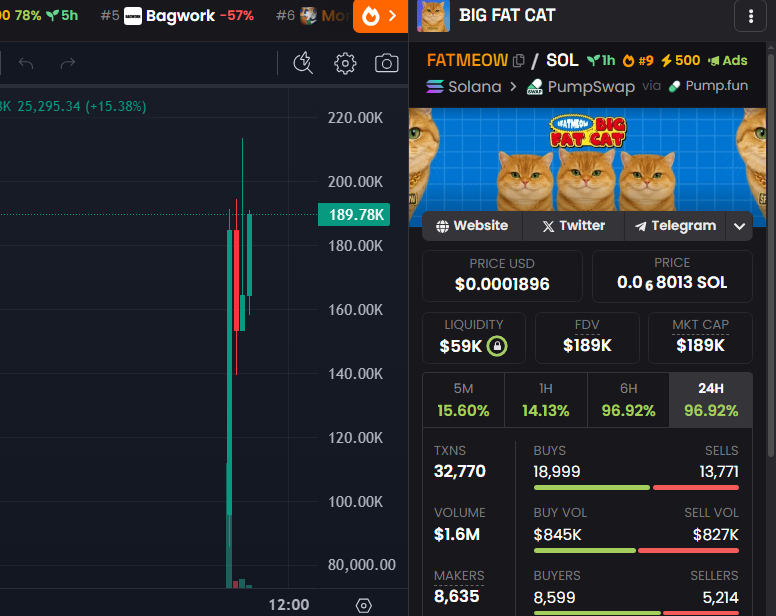This screenshot has height=616, width=776.
Task: Take a chart snapshot with camera icon
Action: (x=387, y=63)
